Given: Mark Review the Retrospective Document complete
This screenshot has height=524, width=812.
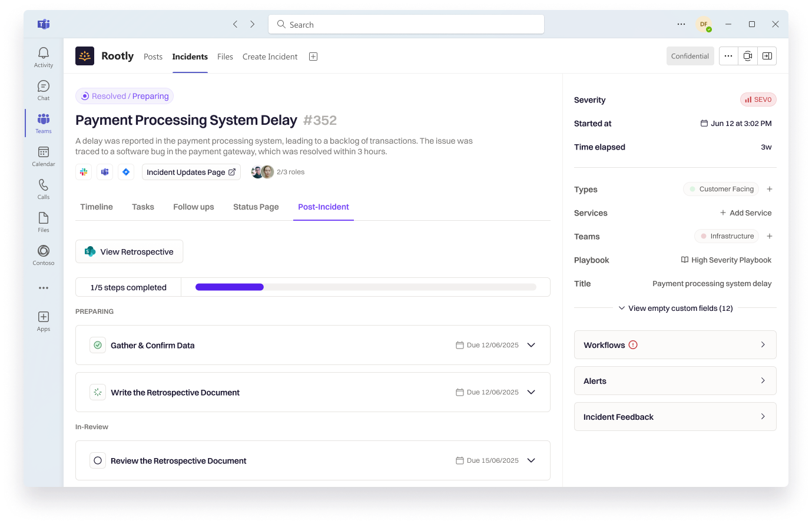Looking at the screenshot, I should pos(98,460).
